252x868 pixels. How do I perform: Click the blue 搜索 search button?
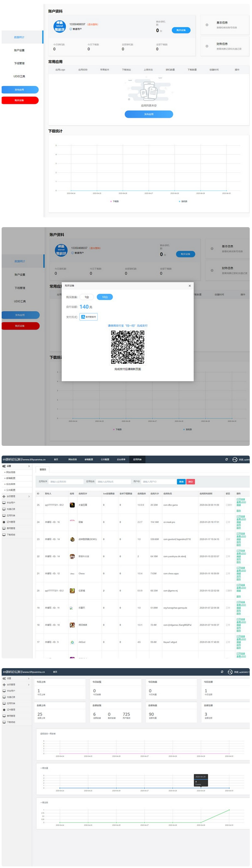point(181,482)
